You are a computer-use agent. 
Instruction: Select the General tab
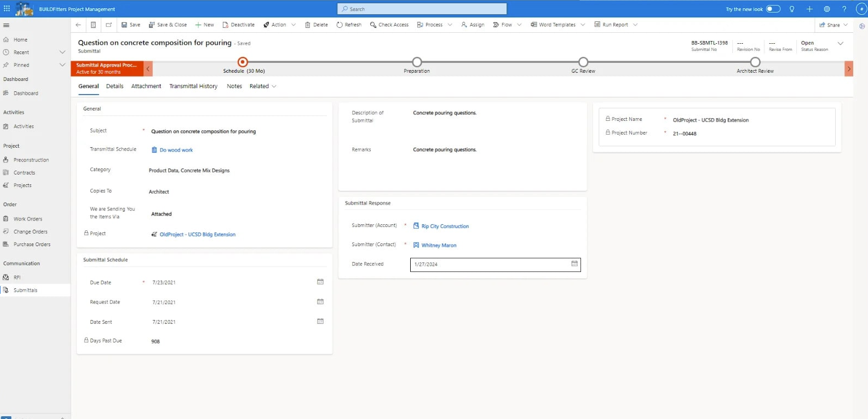pos(88,86)
